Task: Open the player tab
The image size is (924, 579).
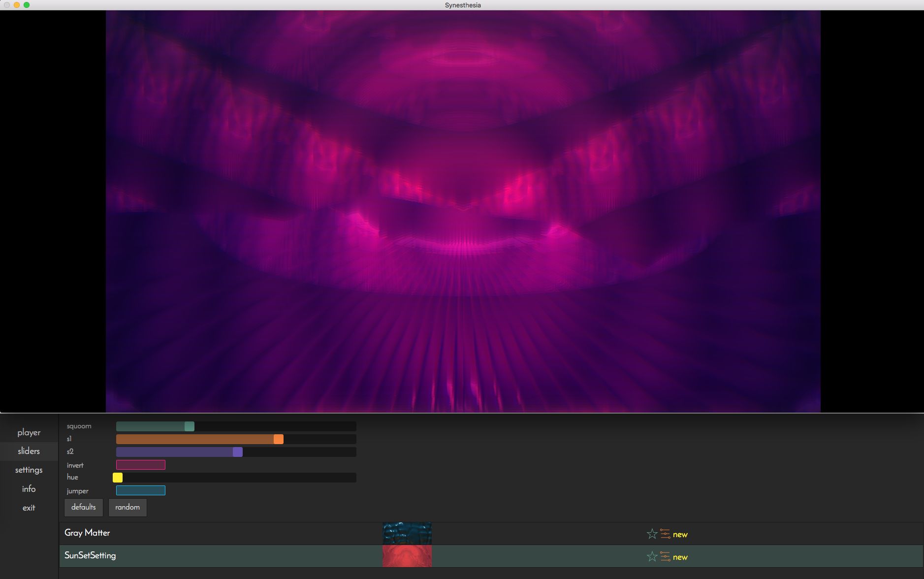Action: tap(29, 432)
